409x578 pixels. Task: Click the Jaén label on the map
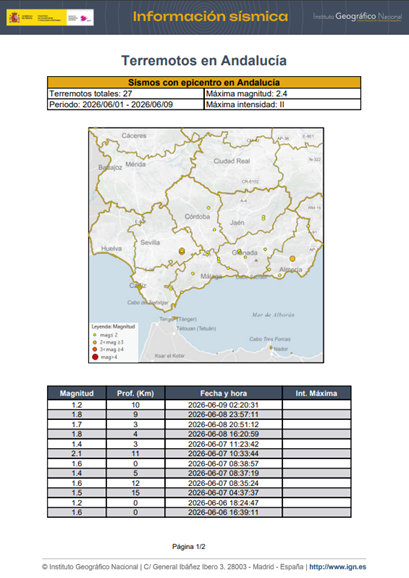tap(237, 223)
